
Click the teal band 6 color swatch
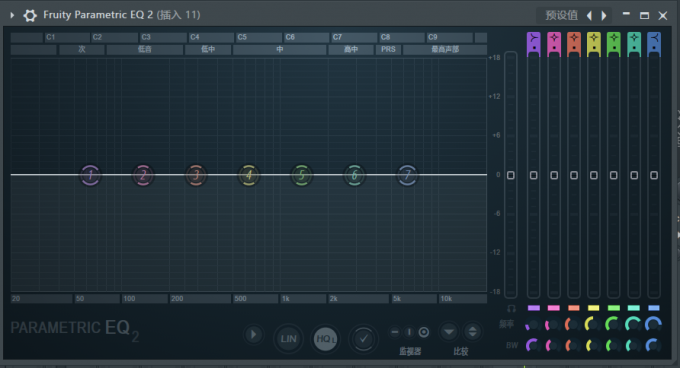coord(634,308)
